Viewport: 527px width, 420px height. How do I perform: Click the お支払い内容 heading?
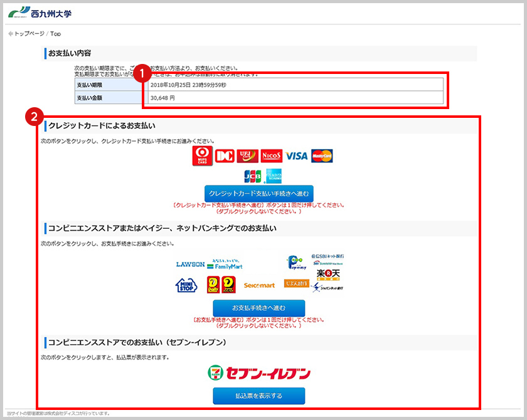click(70, 53)
